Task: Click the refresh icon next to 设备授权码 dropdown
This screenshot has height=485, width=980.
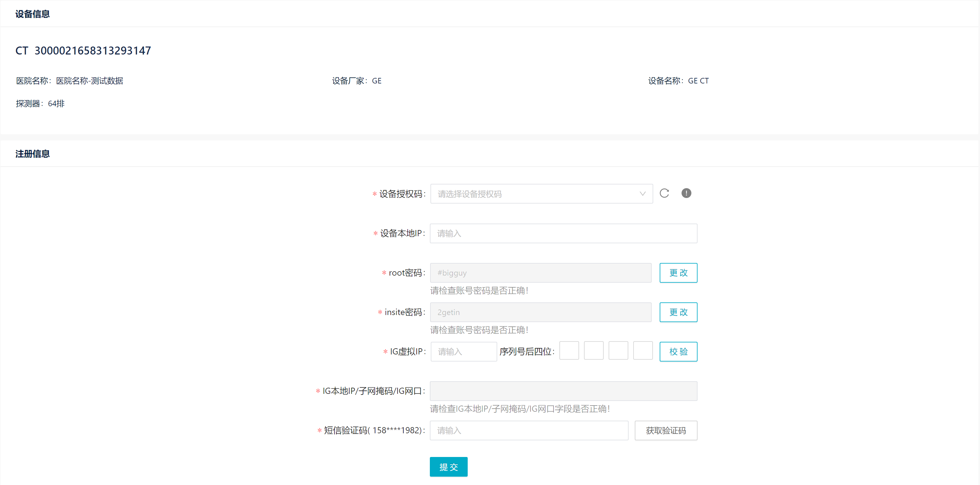Action: point(665,193)
